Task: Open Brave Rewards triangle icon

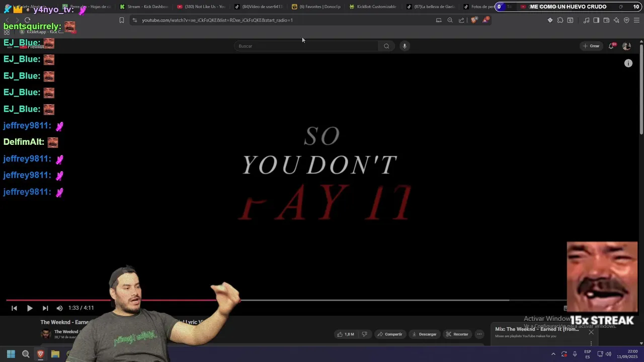Action: (x=485, y=20)
